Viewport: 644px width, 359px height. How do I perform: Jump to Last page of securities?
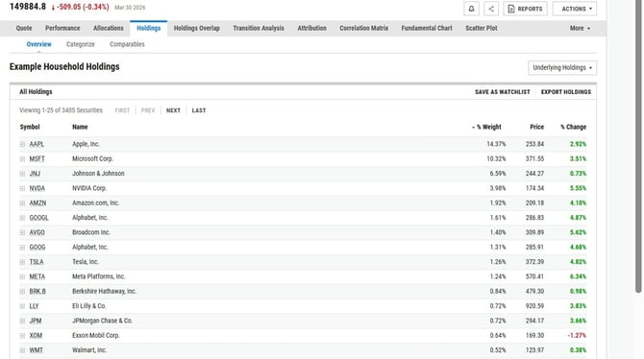click(199, 110)
